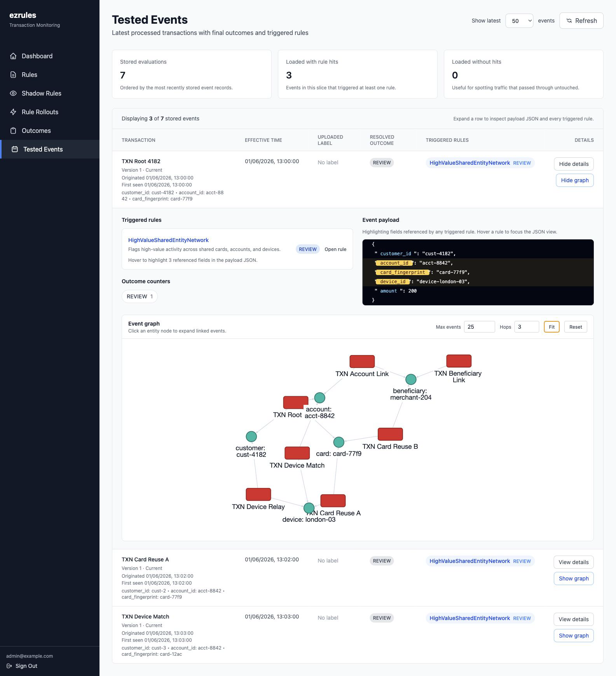Expand the account acct-8842 entity node

click(x=319, y=398)
